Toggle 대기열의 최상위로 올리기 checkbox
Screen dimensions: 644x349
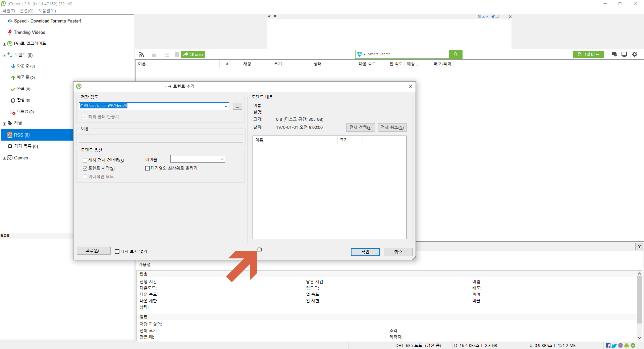[147, 168]
